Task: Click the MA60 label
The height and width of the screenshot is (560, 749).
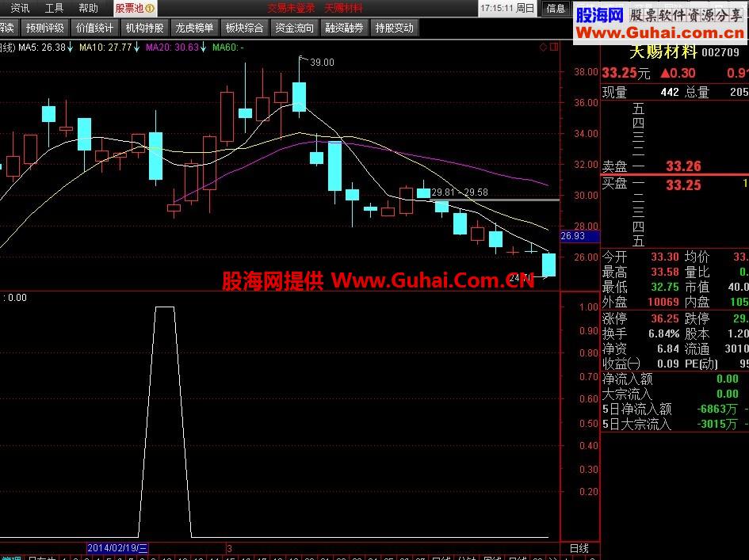Action: tap(227, 47)
